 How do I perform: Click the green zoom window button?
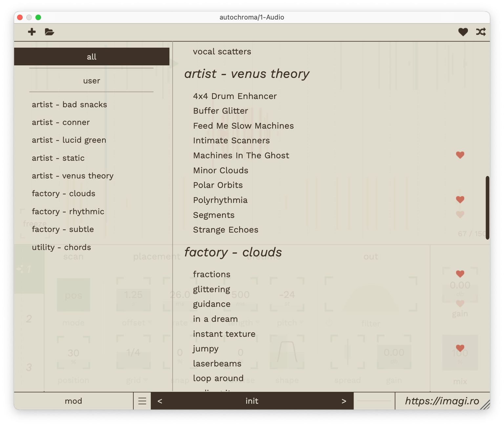point(38,17)
